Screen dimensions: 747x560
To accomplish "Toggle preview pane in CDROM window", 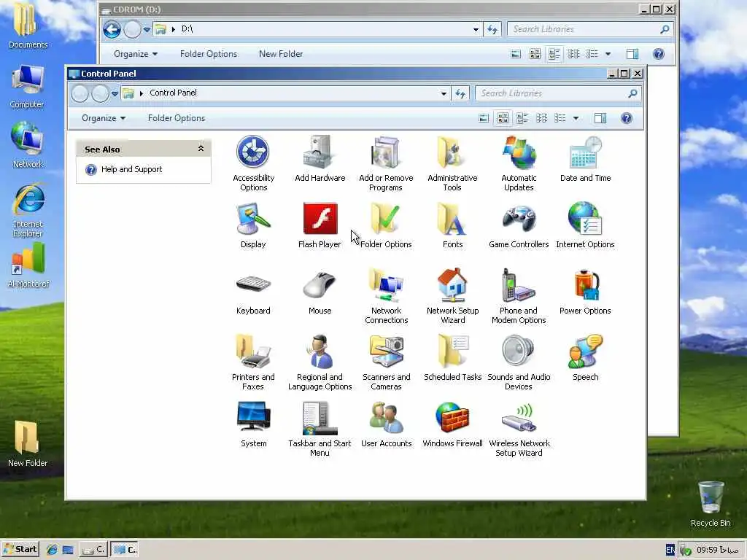I will (632, 54).
